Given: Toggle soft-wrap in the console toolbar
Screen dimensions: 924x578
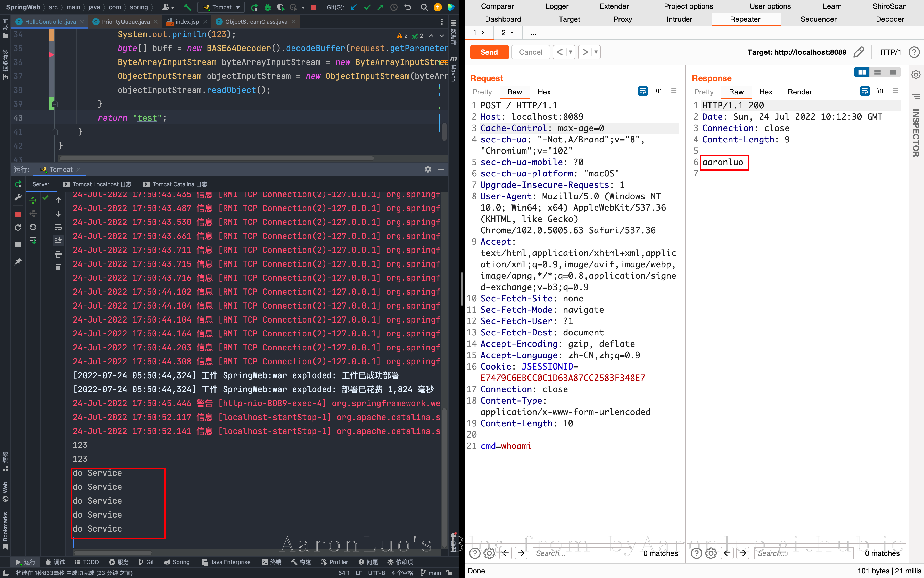Looking at the screenshot, I should (58, 227).
